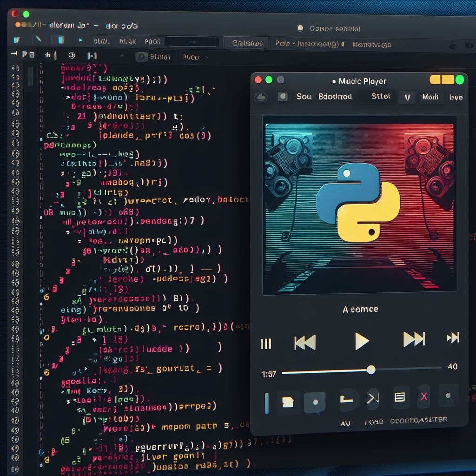The width and height of the screenshot is (476, 476).
Task: Click the list icon in the player's bottom row
Action: (x=399, y=397)
